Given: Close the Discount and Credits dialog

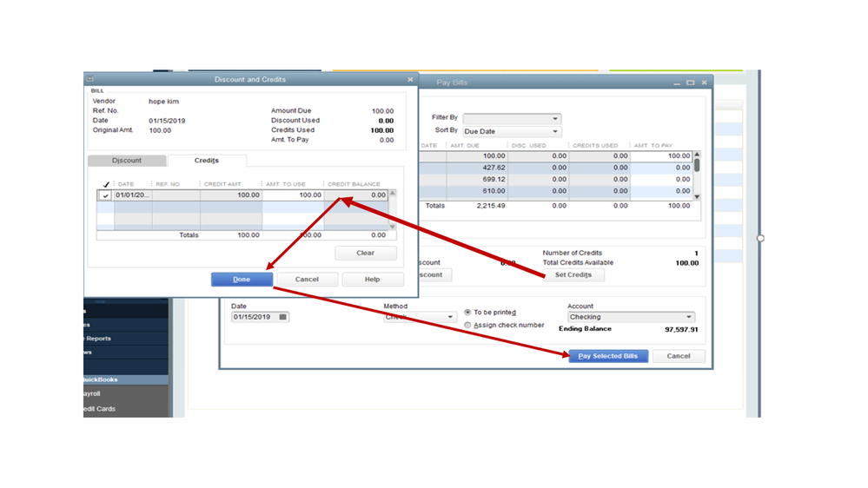Looking at the screenshot, I should click(410, 80).
